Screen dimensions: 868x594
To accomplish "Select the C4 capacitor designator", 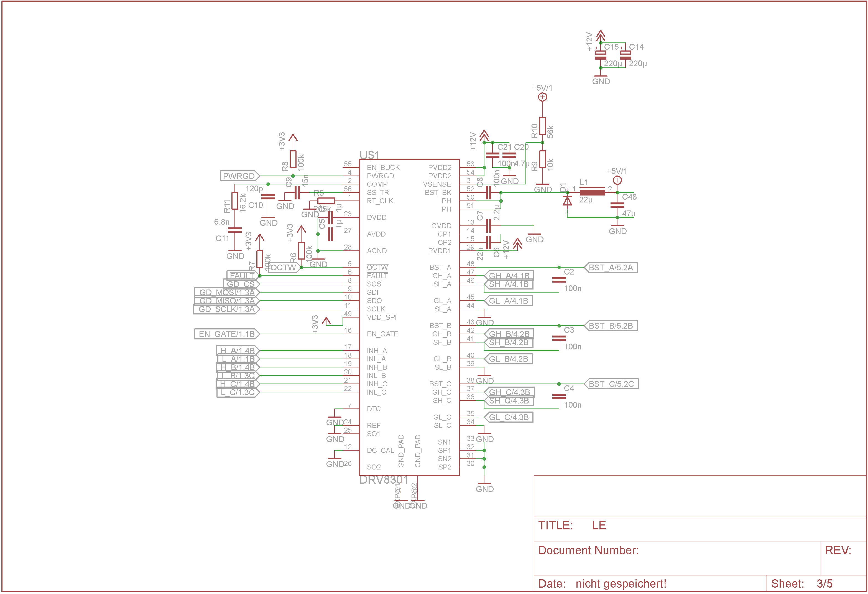I will pyautogui.click(x=569, y=389).
